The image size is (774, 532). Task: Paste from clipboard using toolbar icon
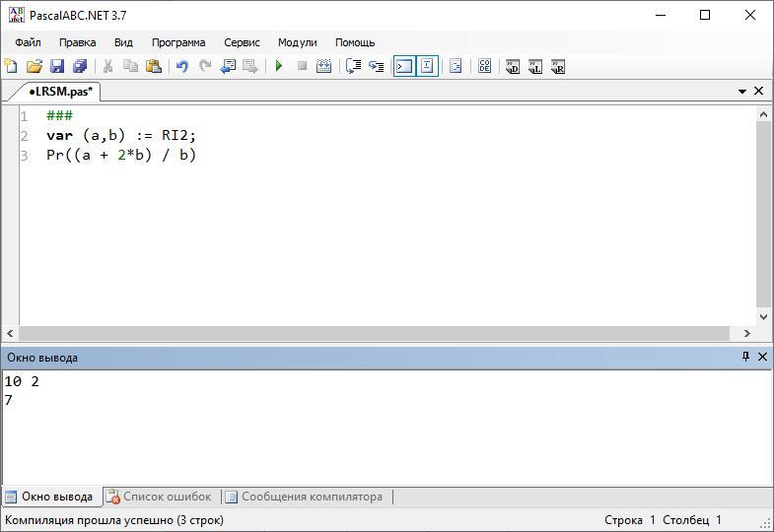pyautogui.click(x=154, y=66)
